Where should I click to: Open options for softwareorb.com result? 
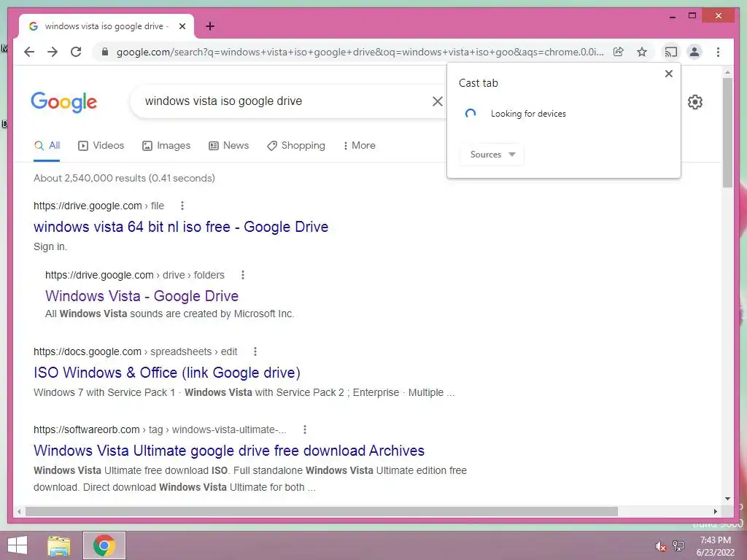tap(304, 429)
